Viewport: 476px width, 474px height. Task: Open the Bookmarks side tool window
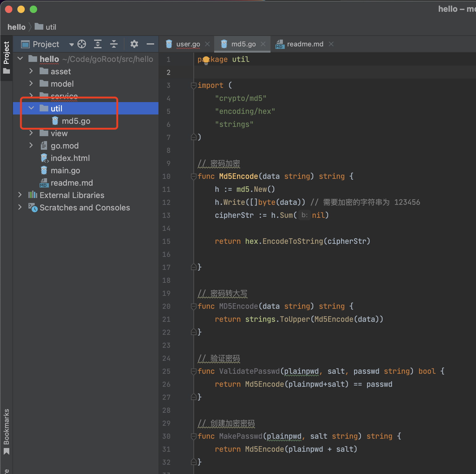pyautogui.click(x=6, y=431)
